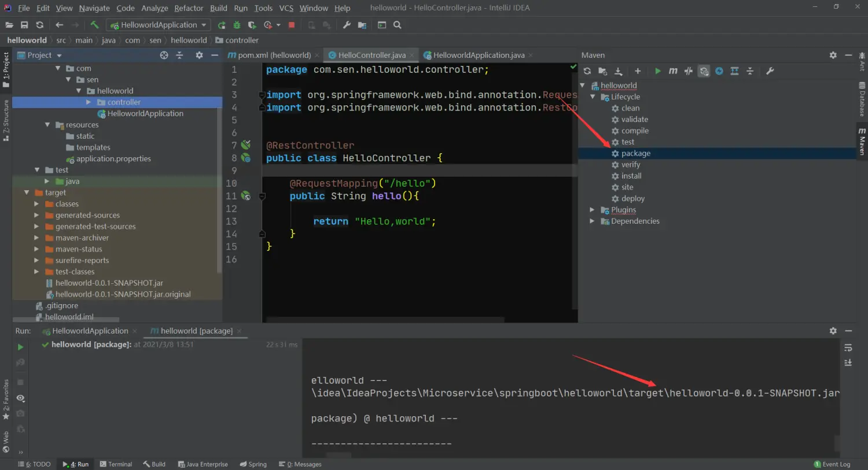The width and height of the screenshot is (868, 470).
Task: Open the Refactor menu
Action: coord(189,8)
